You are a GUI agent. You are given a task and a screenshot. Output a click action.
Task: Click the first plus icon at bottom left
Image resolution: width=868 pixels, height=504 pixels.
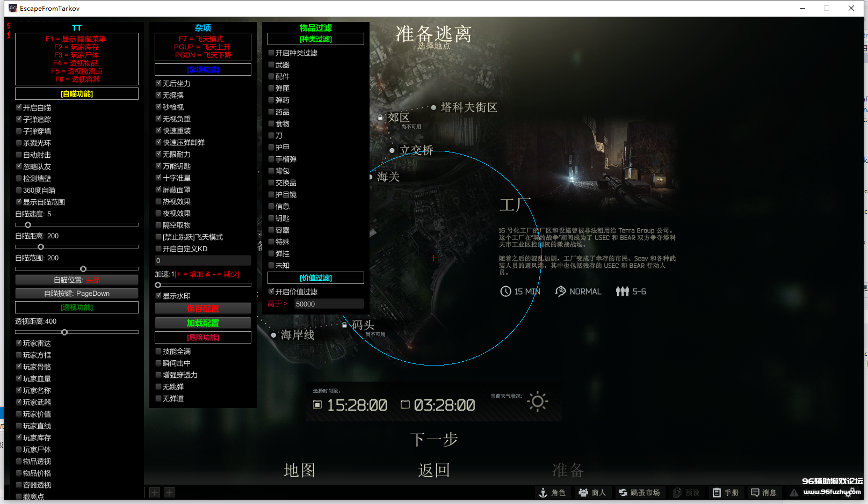pyautogui.click(x=155, y=492)
